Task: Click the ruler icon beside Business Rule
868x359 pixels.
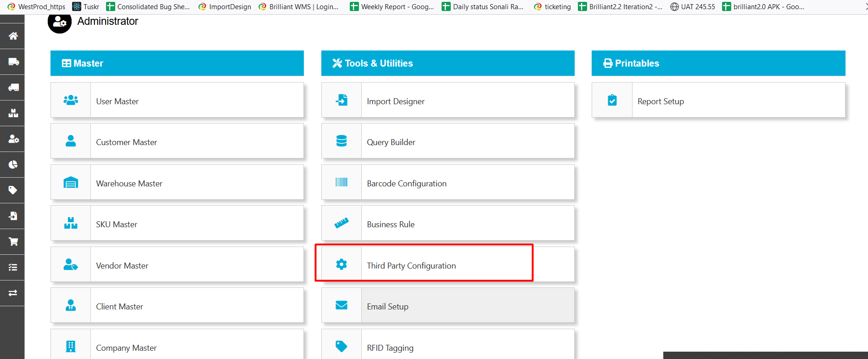Action: coord(341,223)
